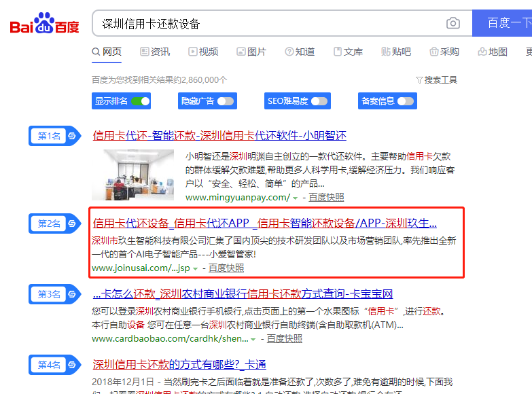532x394 pixels.
Task: Click the refresh icon on 第3名 badge
Action: click(x=72, y=294)
